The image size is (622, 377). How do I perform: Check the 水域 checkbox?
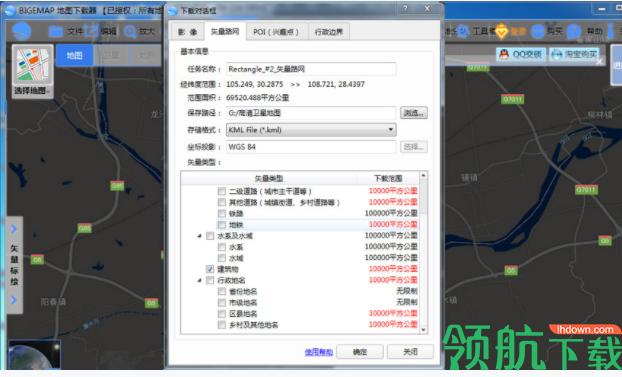[x=222, y=258]
